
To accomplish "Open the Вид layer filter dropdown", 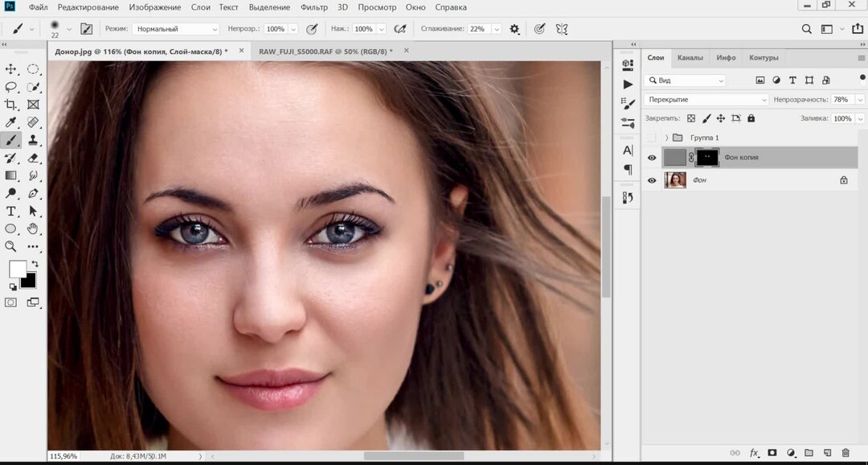I will coord(685,80).
